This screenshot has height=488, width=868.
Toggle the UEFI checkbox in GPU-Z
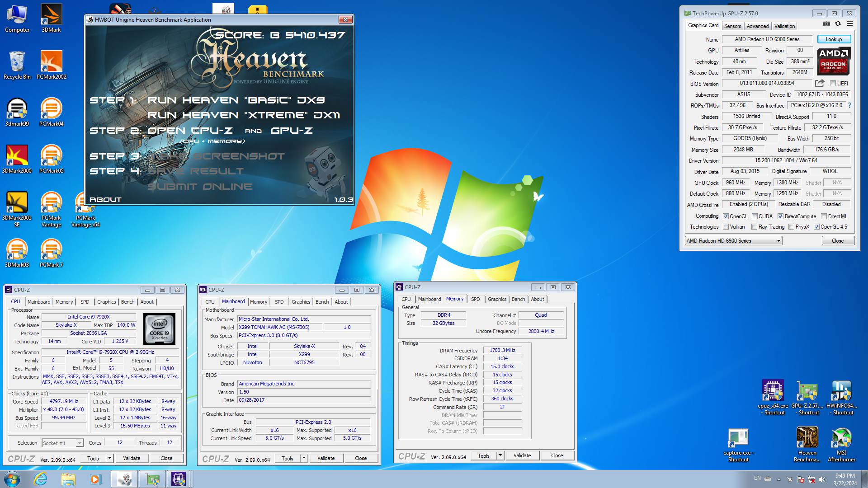point(833,84)
